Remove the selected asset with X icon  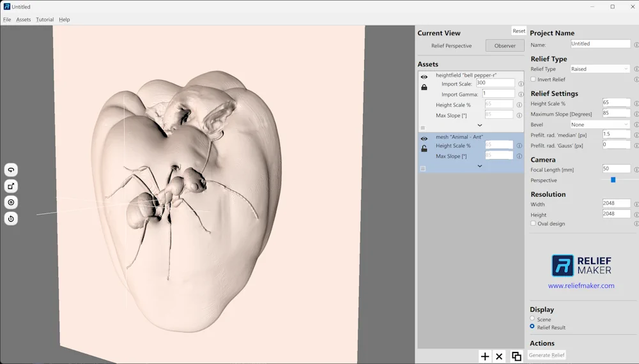pyautogui.click(x=500, y=356)
